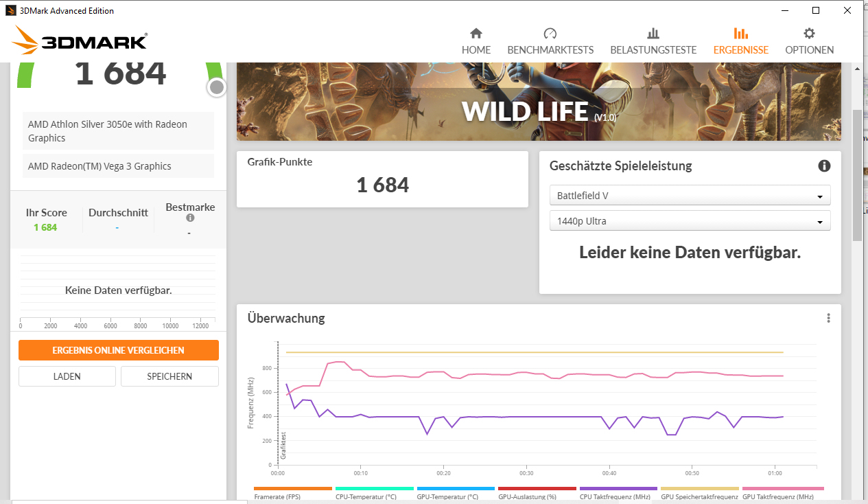The image size is (868, 504).
Task: Click the 3DMark logo
Action: click(80, 41)
